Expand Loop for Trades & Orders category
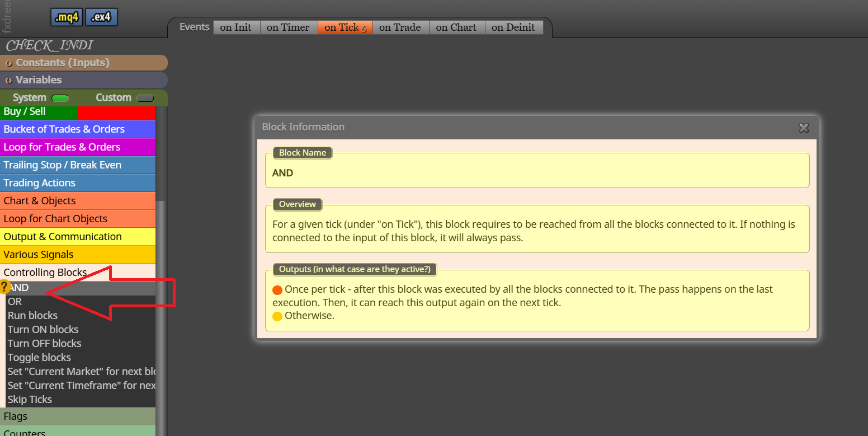The width and height of the screenshot is (868, 436). click(x=78, y=147)
